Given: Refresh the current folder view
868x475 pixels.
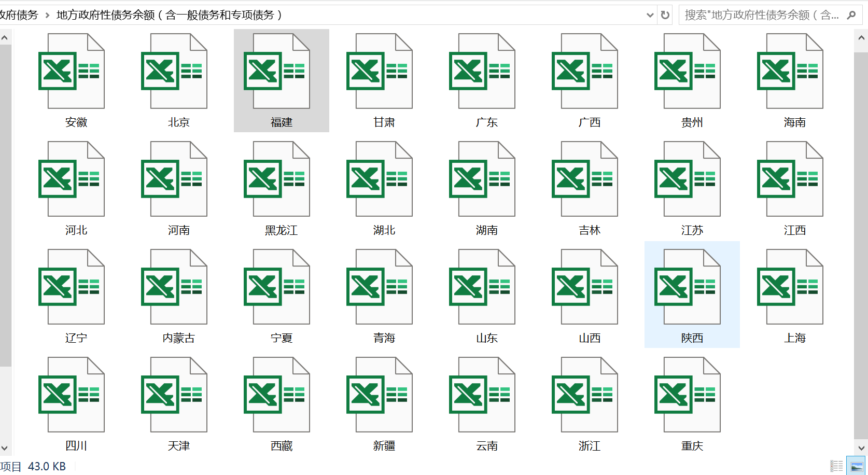Looking at the screenshot, I should pos(665,15).
